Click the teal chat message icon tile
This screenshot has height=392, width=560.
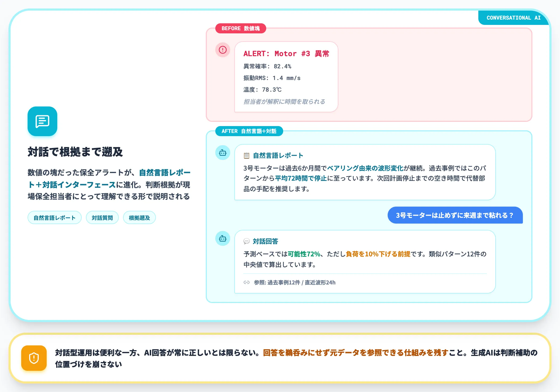coord(42,121)
